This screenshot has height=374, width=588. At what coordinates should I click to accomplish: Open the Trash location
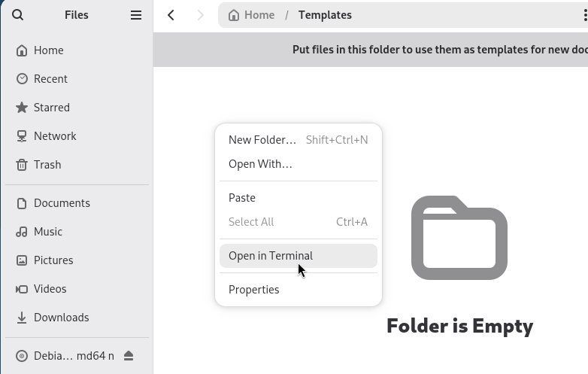tap(47, 165)
